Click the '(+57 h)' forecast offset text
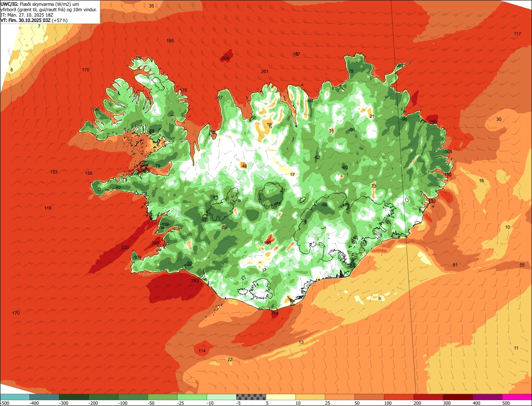The width and height of the screenshot is (532, 406). pyautogui.click(x=59, y=20)
